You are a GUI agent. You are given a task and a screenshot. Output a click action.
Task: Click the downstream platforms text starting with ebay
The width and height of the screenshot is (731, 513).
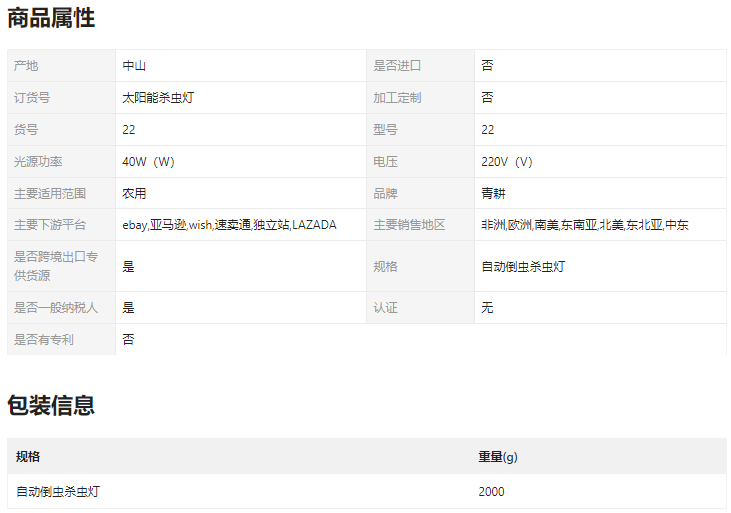(x=229, y=225)
